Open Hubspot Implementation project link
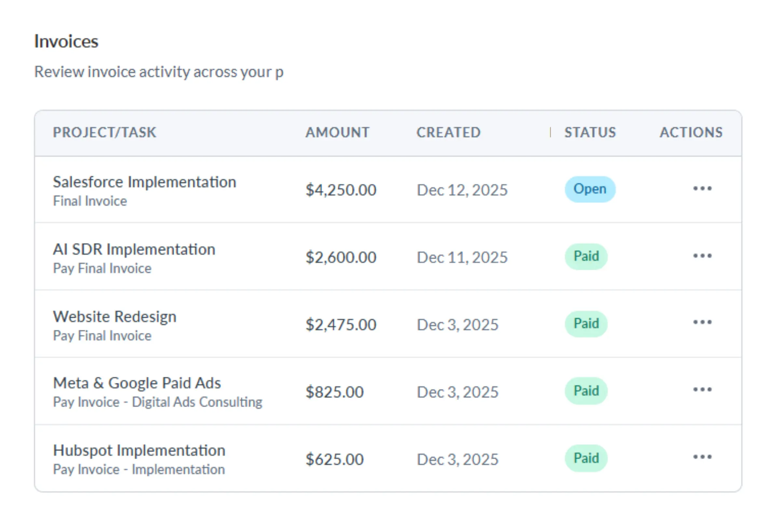This screenshot has height=532, width=779. coord(139,451)
